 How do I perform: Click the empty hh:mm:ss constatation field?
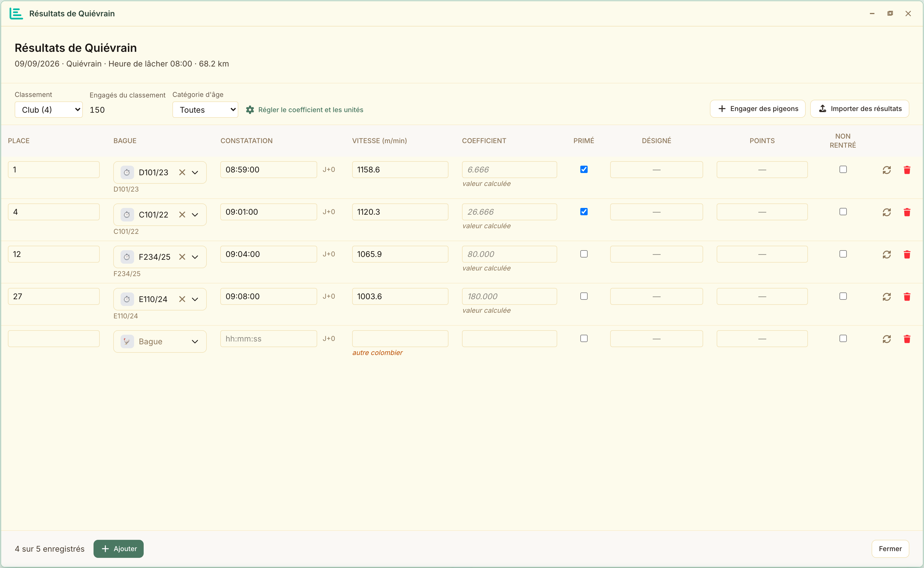[x=268, y=338]
